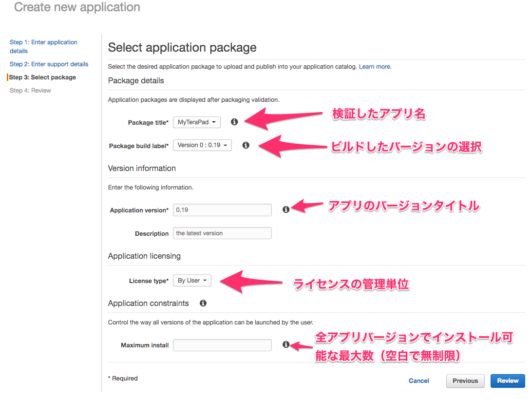
Task: Select Step 3: Select package step
Action: (42, 77)
